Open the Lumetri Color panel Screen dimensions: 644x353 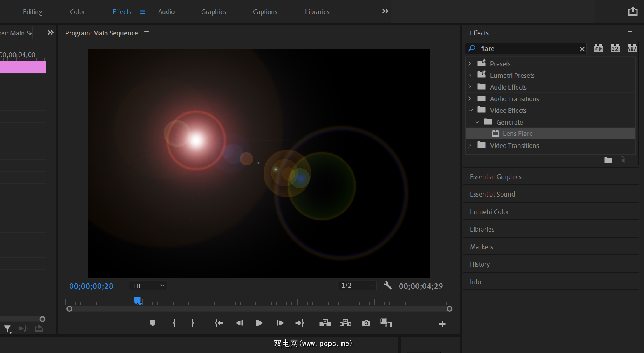point(489,212)
